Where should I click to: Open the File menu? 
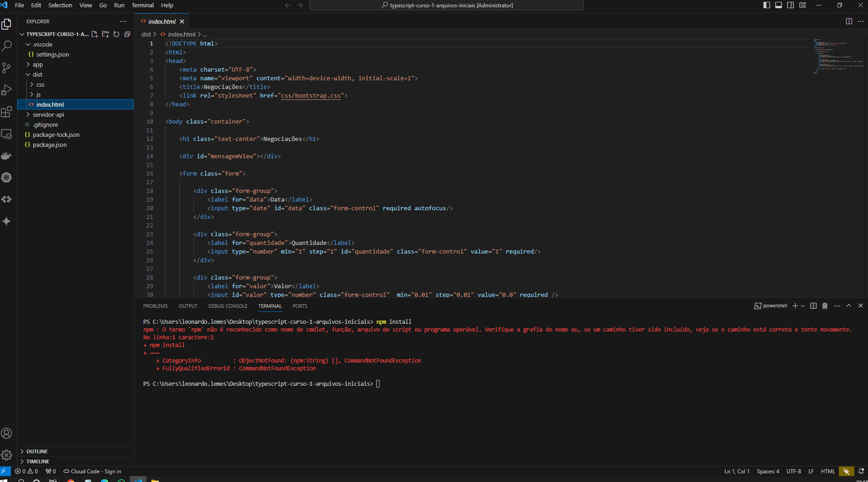[20, 5]
